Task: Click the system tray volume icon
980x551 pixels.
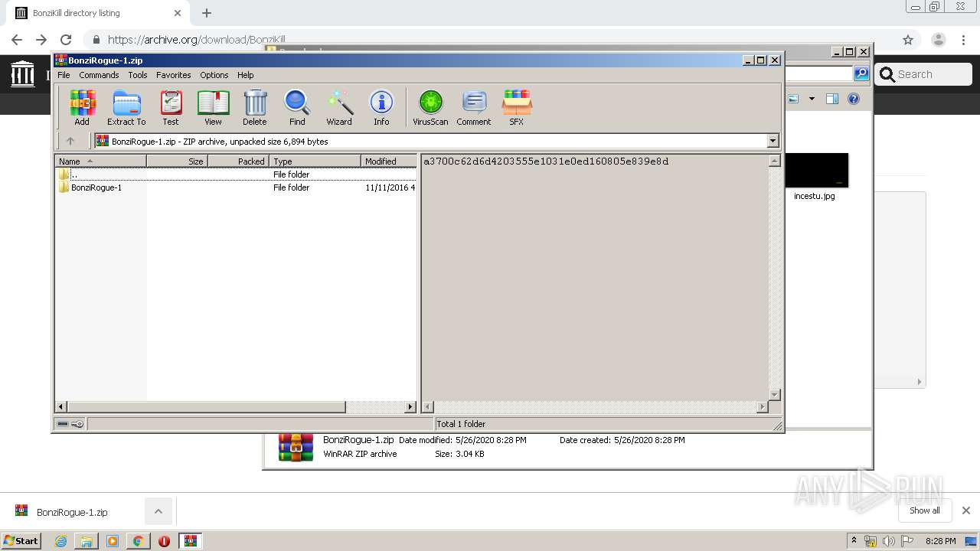Action: [888, 541]
